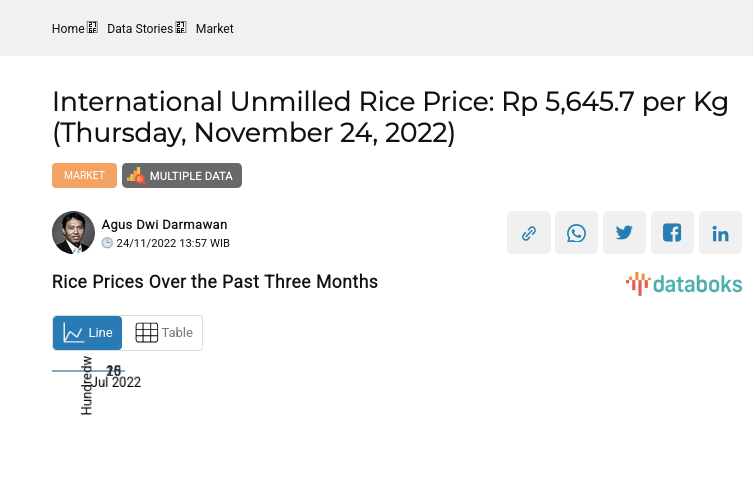Screen dimensions: 753x498
Task: Share the article on Twitter
Action: [625, 233]
